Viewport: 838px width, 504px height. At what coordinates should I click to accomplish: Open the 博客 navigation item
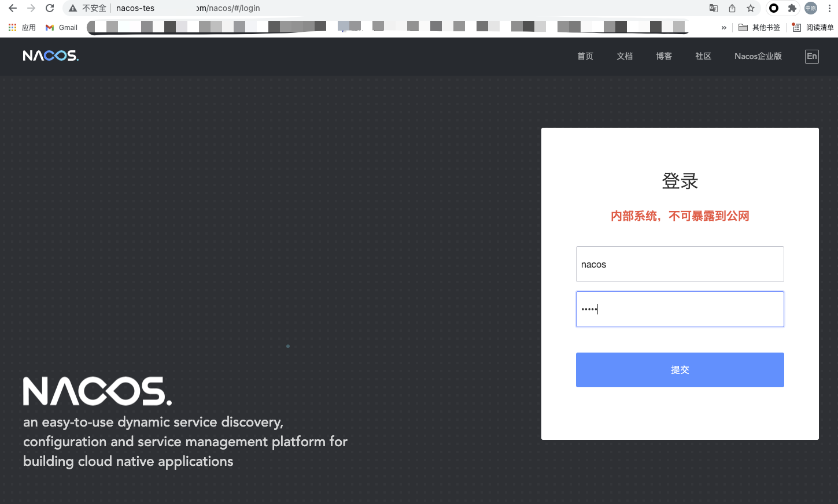click(664, 56)
